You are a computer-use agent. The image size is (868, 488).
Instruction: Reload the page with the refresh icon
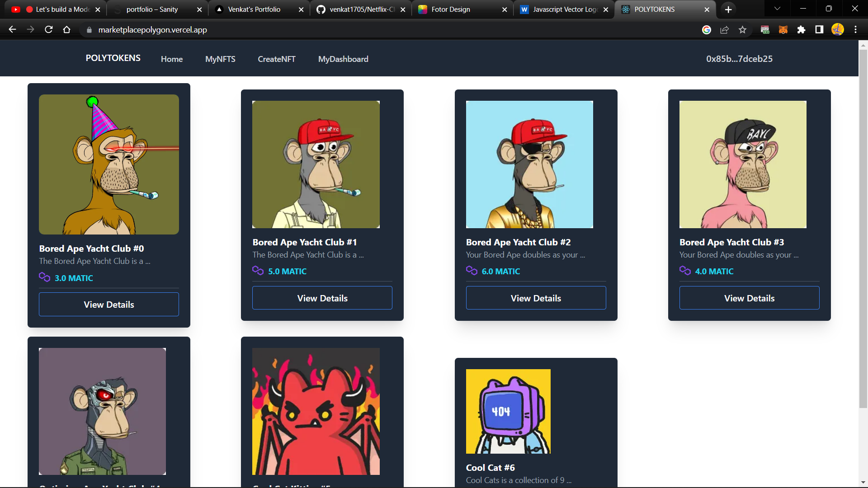(49, 30)
